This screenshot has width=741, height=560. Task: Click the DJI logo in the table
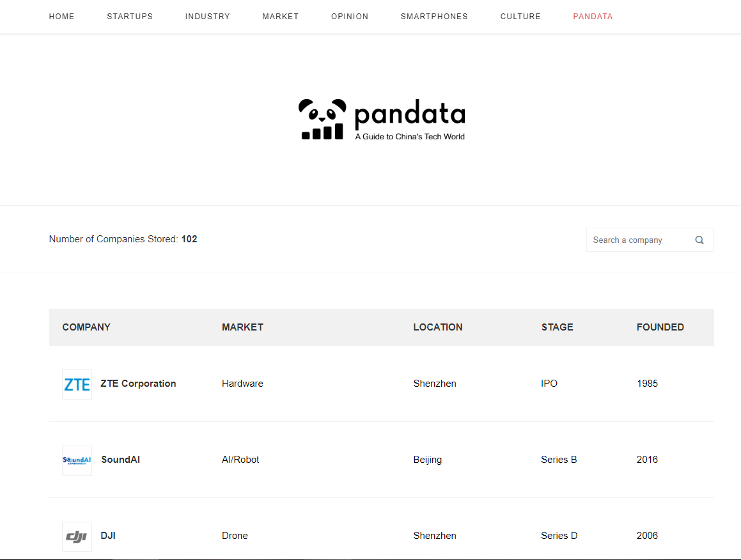(x=77, y=536)
